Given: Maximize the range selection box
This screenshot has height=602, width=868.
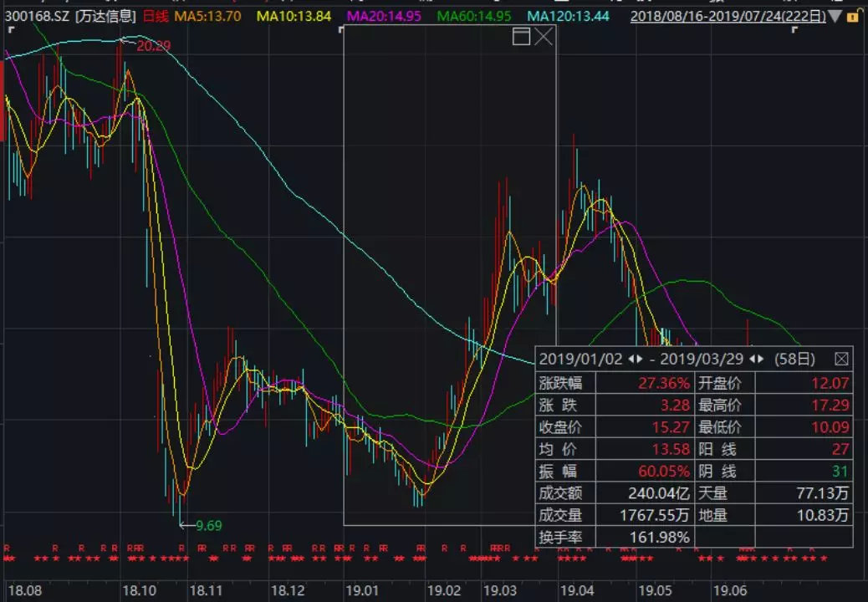Looking at the screenshot, I should point(522,36).
